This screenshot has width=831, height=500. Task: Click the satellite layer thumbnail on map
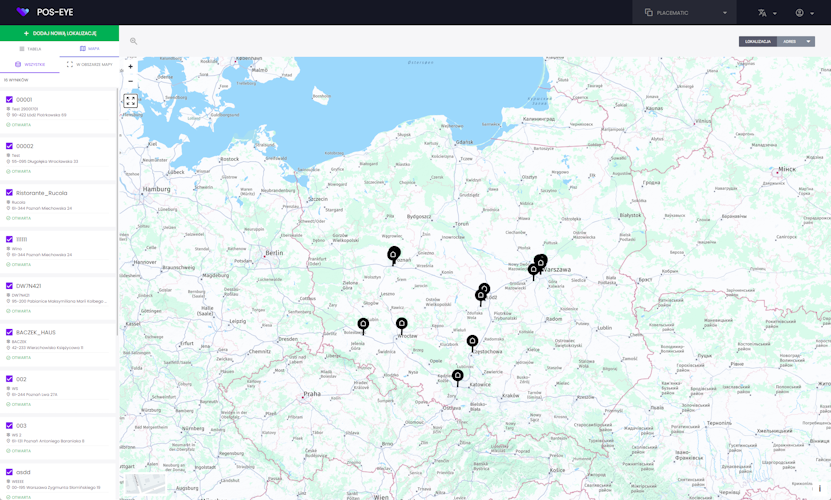145,485
